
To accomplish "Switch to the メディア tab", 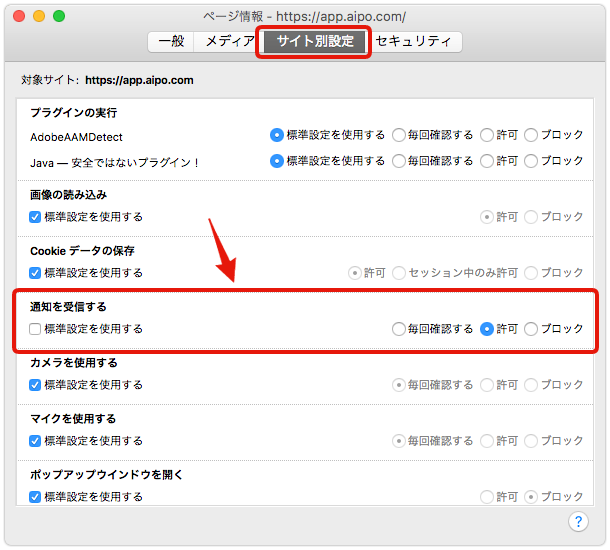I will [x=229, y=41].
